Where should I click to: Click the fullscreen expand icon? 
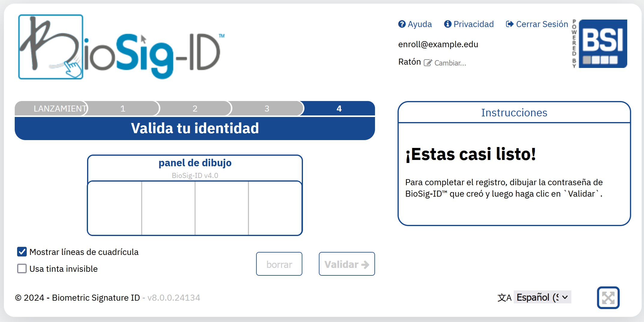coord(608,297)
